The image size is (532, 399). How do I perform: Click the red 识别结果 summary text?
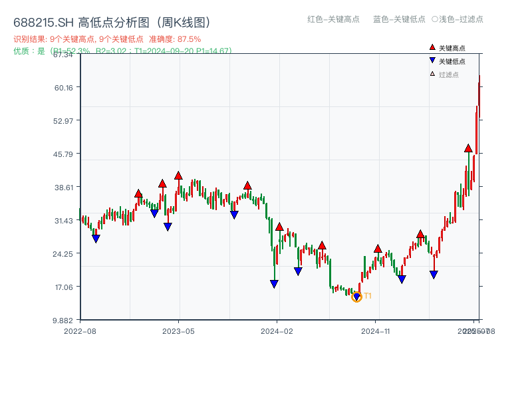[106, 39]
